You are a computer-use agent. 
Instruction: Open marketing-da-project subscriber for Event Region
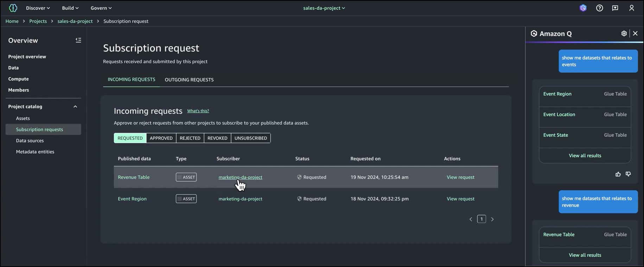click(x=240, y=199)
